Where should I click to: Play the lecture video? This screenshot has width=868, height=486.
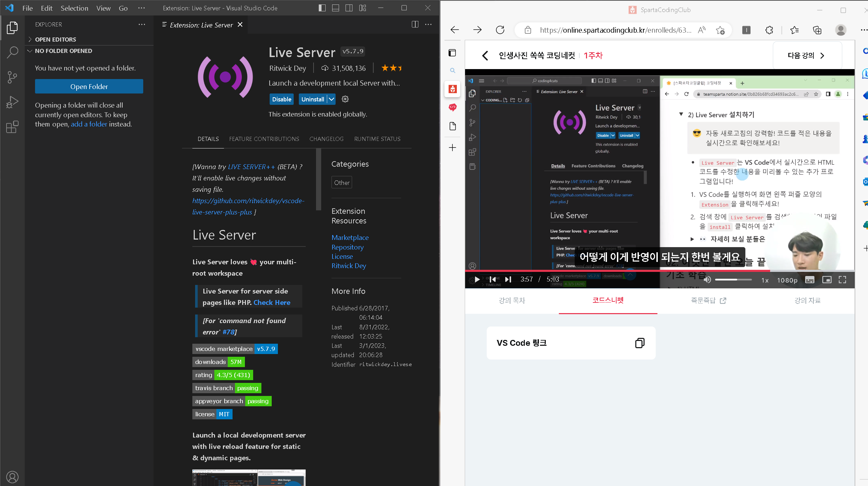click(477, 280)
